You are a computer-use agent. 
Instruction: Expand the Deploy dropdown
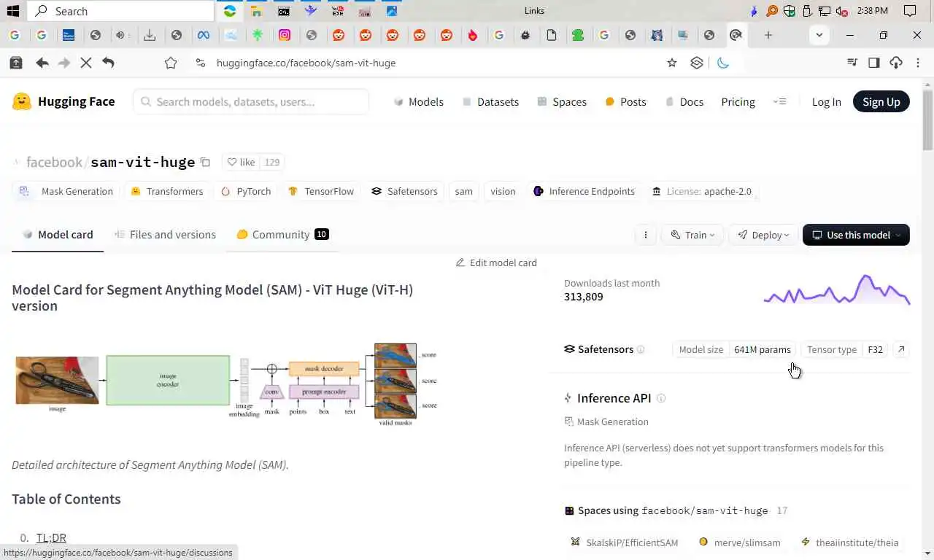click(x=763, y=235)
